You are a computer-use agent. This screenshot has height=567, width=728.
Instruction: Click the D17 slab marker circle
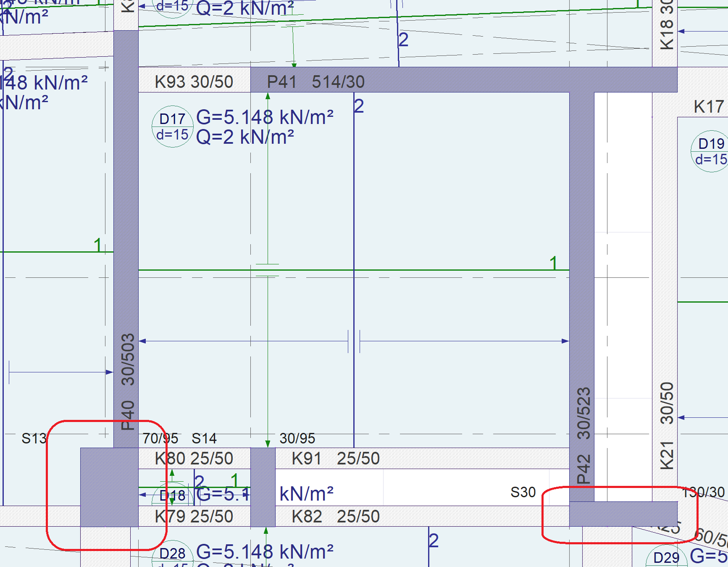coord(172,127)
